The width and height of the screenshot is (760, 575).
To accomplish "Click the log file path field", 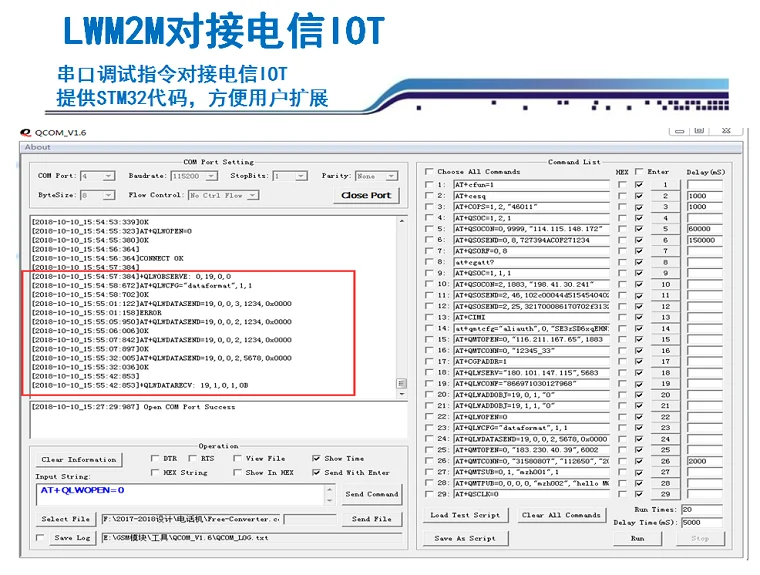I will pyautogui.click(x=252, y=538).
